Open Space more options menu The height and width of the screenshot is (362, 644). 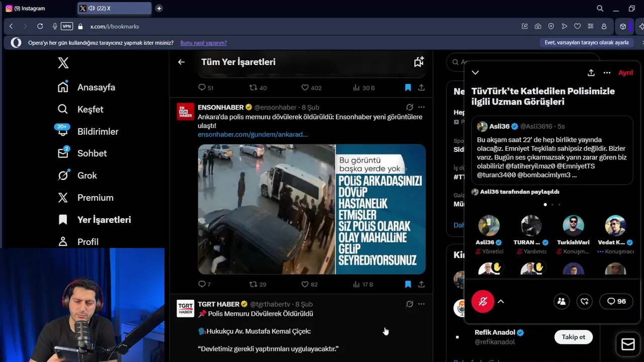click(x=607, y=72)
